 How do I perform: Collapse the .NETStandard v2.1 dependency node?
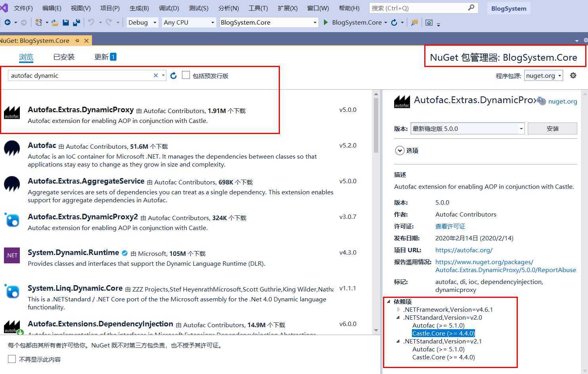pyautogui.click(x=398, y=341)
